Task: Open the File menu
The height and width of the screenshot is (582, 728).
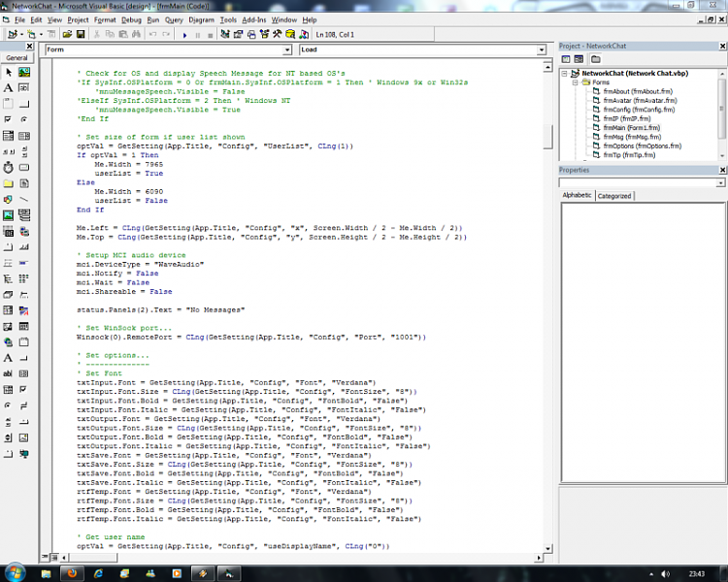Action: [20, 20]
